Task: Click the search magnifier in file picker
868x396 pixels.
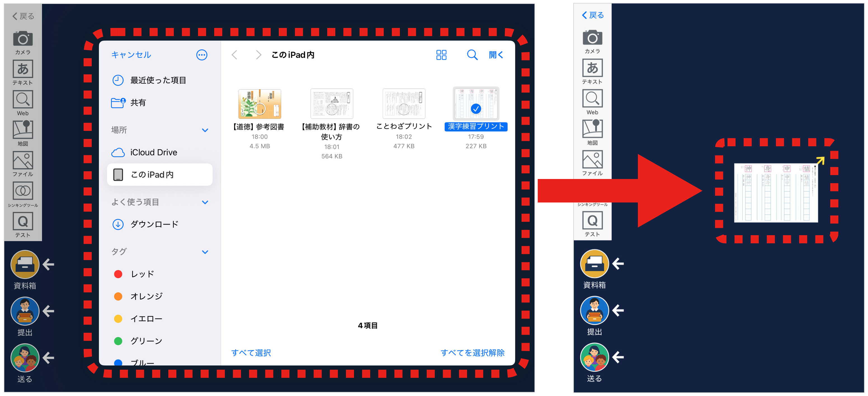Action: pyautogui.click(x=472, y=55)
